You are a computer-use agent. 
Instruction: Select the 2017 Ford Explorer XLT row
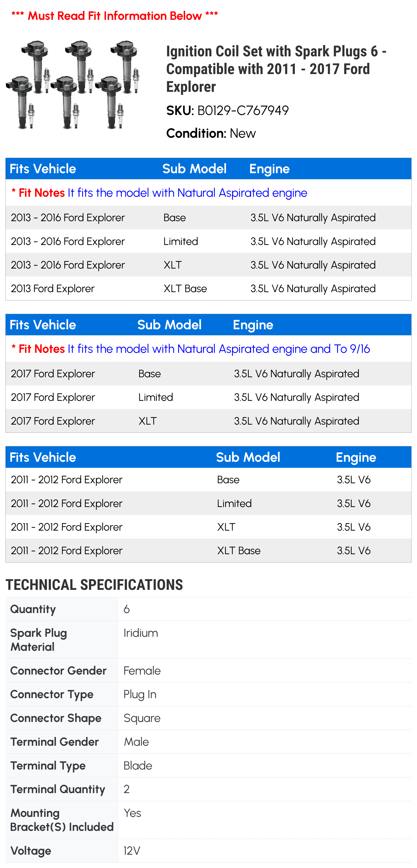coord(208,421)
